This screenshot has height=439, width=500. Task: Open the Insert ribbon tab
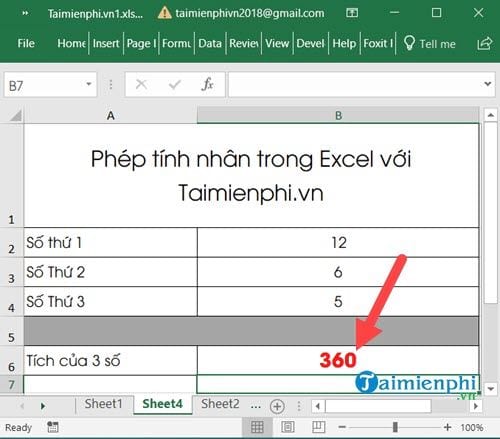[x=106, y=43]
